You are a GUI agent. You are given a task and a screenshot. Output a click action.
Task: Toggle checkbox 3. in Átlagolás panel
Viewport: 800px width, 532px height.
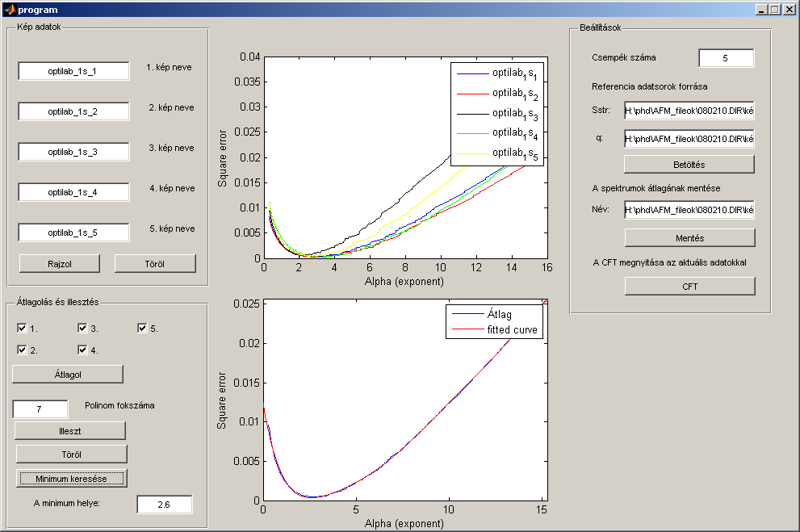point(82,328)
